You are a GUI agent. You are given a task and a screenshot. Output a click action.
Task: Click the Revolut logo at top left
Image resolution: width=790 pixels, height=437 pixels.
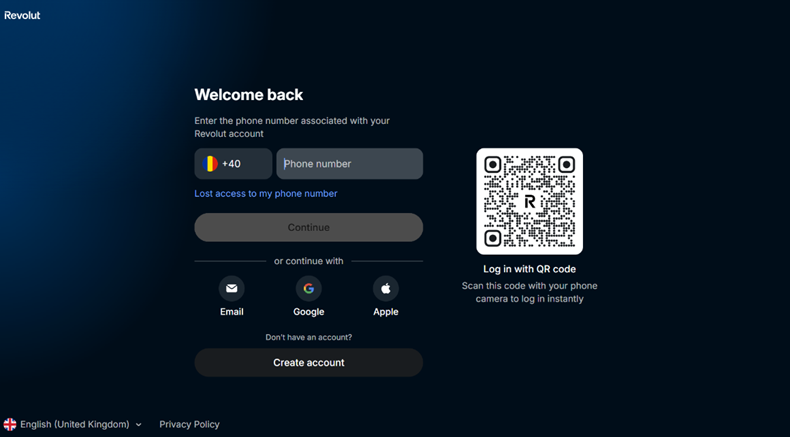22,15
